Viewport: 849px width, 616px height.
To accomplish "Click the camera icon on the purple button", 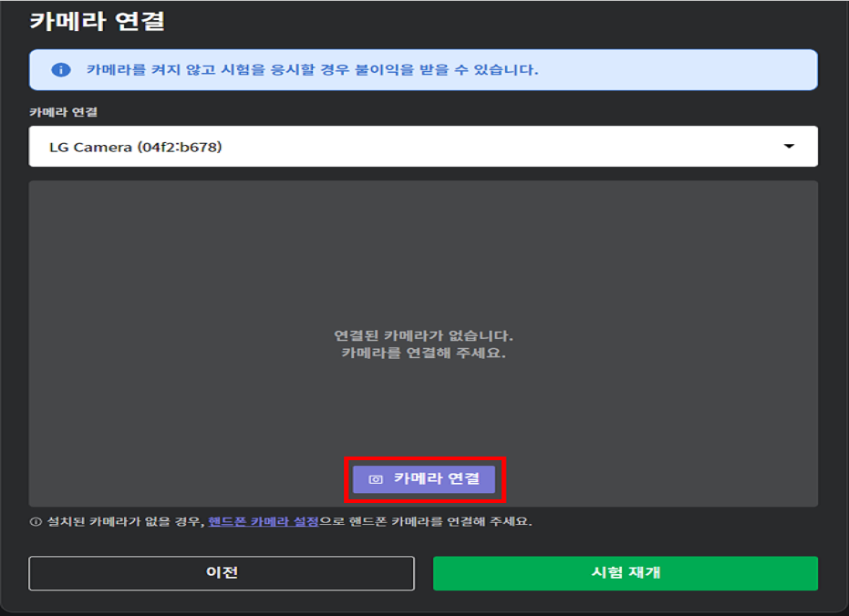I will tap(375, 479).
